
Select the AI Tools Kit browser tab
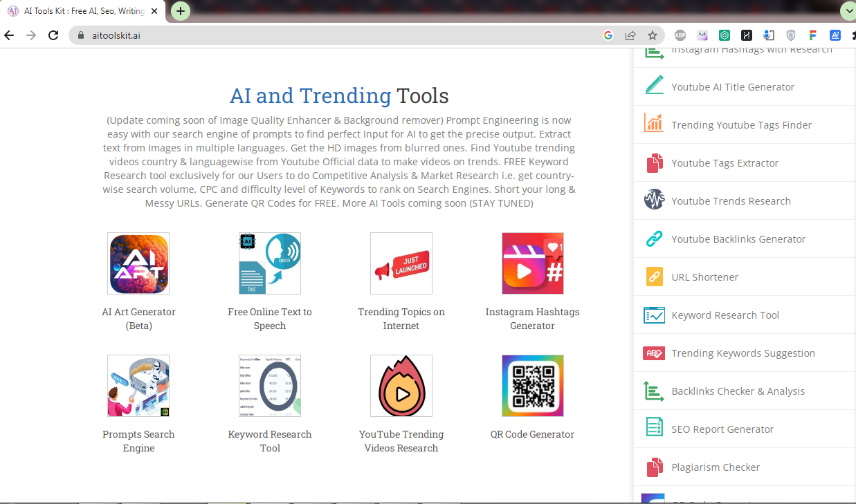tap(84, 11)
